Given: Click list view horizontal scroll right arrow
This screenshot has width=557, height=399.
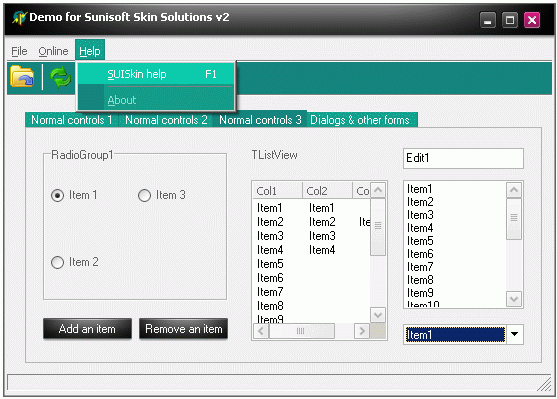Looking at the screenshot, I should pos(362,331).
